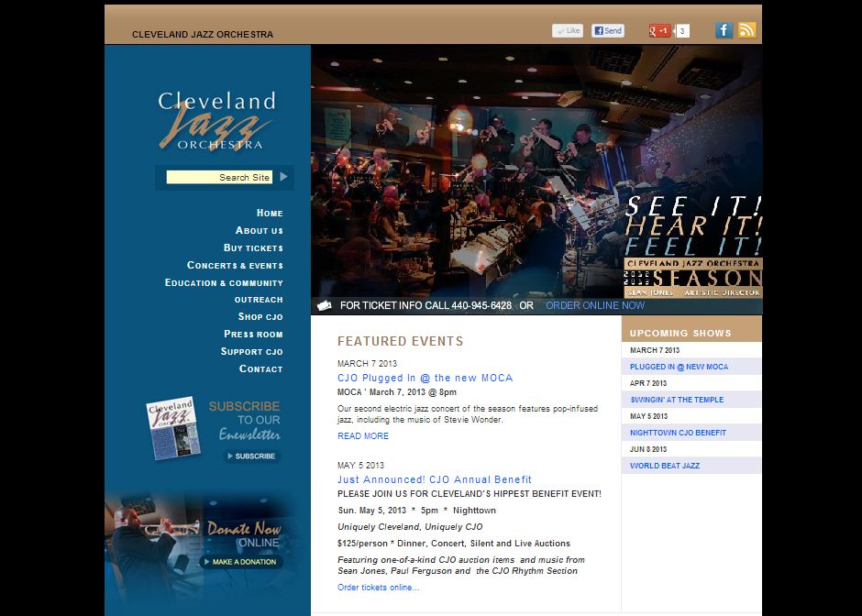Open the Facebook page icon
The height and width of the screenshot is (616, 862).
coord(724,30)
